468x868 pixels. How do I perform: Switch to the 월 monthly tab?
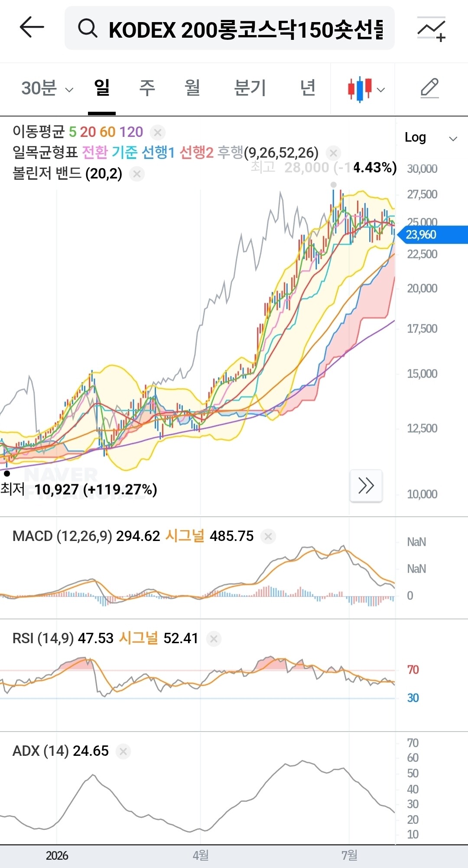click(x=192, y=88)
